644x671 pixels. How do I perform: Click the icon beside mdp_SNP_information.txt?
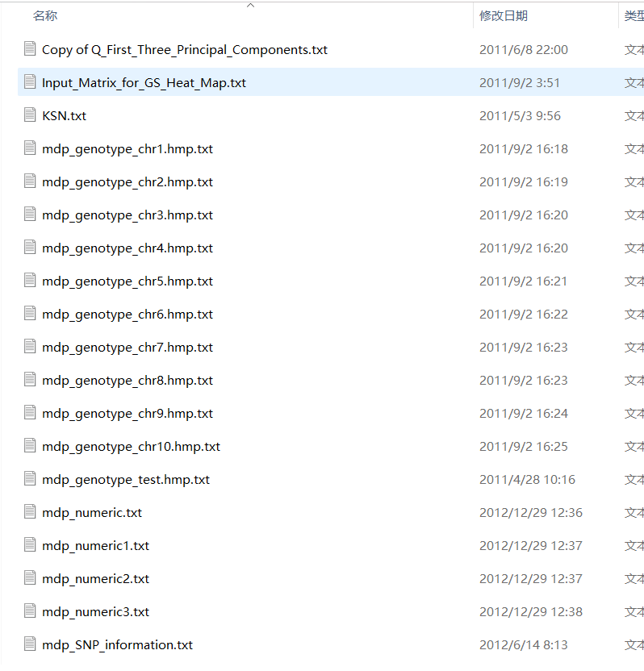tap(30, 644)
